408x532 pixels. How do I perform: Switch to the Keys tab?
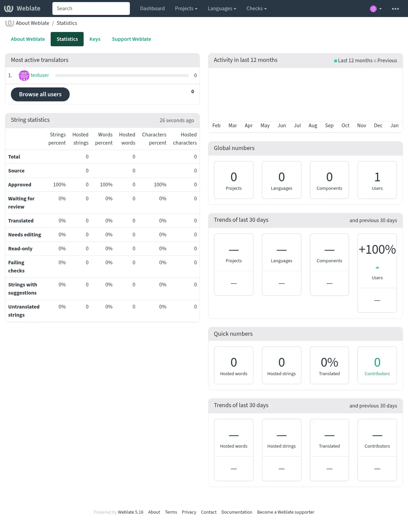tap(95, 39)
